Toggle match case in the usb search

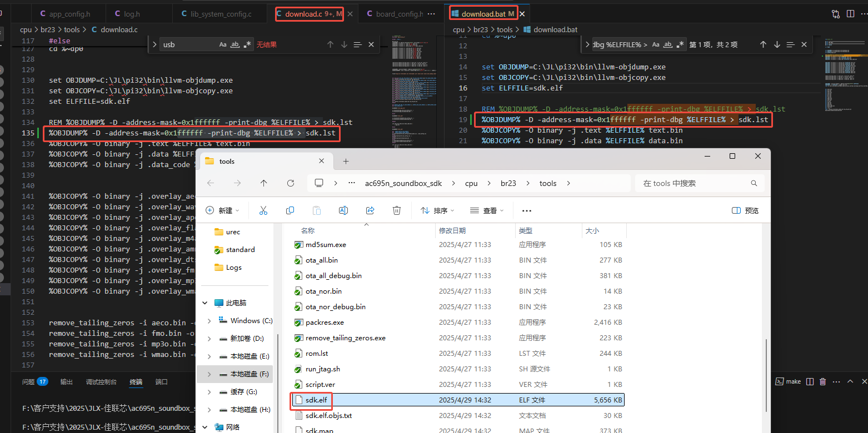[223, 44]
